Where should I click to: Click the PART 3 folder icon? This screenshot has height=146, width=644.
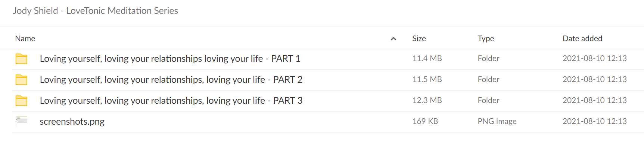click(21, 101)
